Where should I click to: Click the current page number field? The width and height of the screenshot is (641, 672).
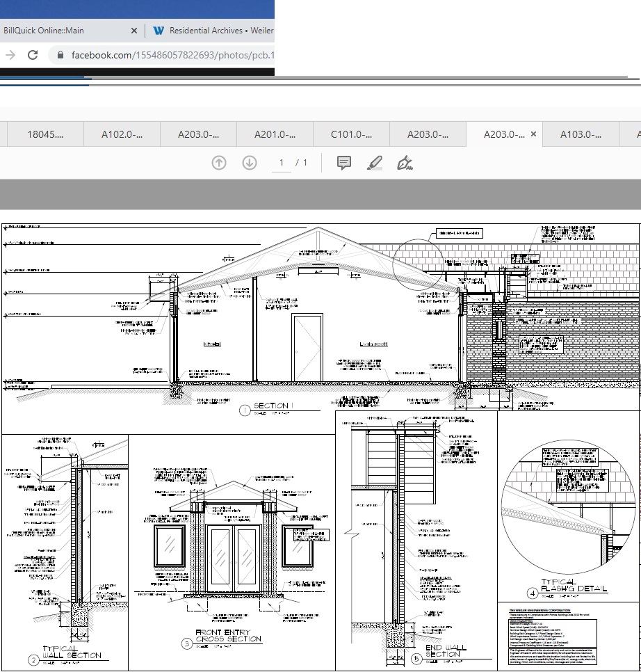point(282,163)
